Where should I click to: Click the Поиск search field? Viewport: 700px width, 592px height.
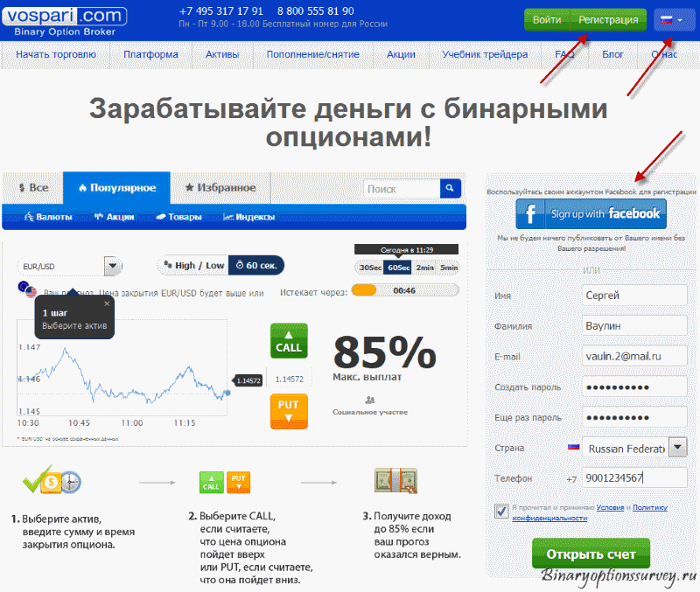click(x=402, y=189)
